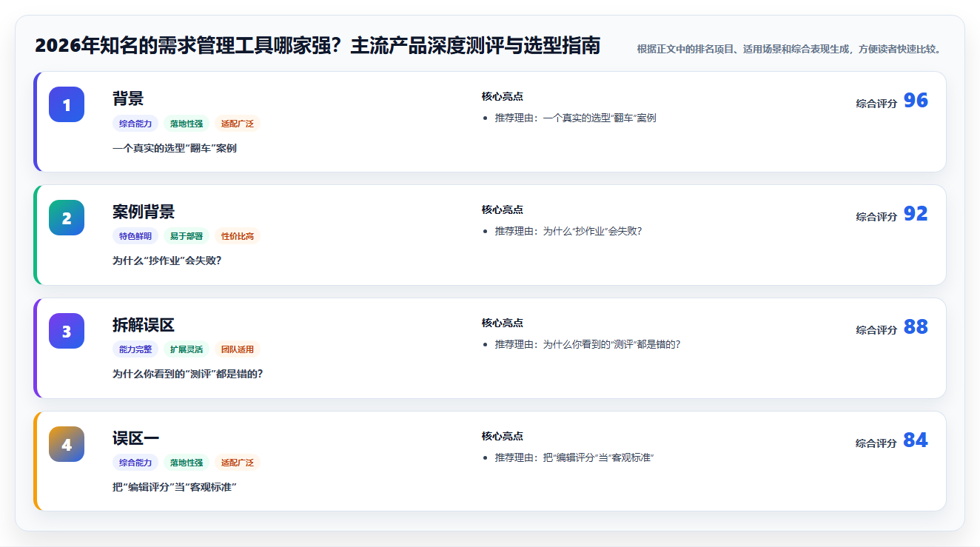Click 核心亮点 label in the 误区一 card
Screen dimensions: 980x547
pyautogui.click(x=503, y=436)
